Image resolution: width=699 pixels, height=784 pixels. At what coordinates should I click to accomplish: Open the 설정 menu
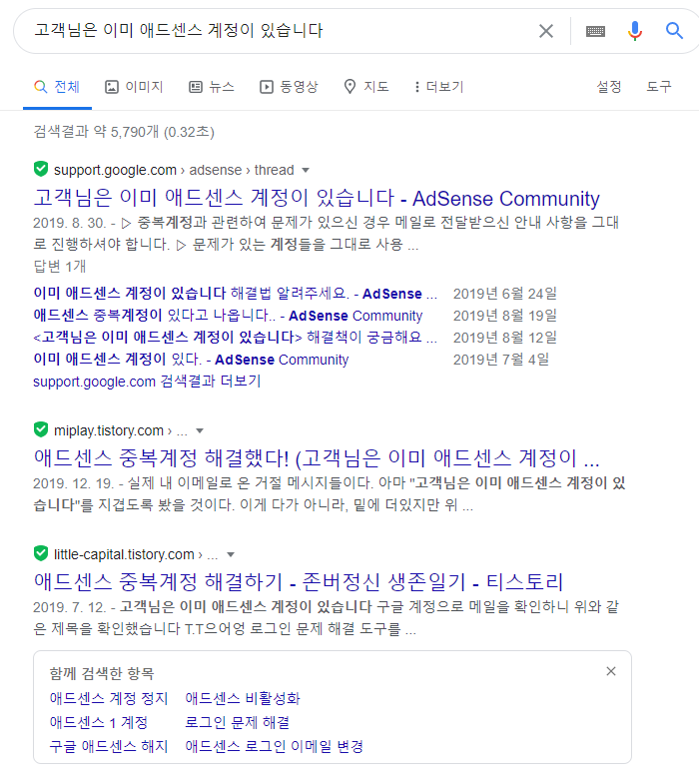608,87
